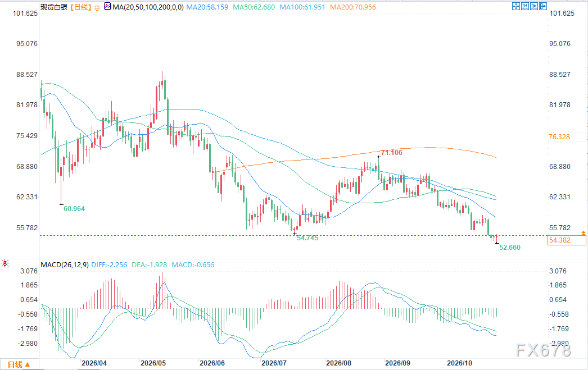Click the 2026/08 date label

tap(339, 363)
